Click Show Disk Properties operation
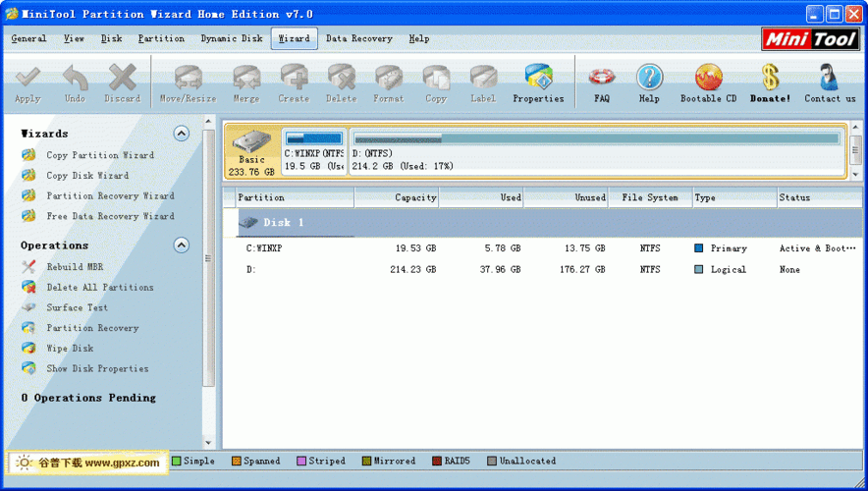The height and width of the screenshot is (491, 868). coord(97,368)
